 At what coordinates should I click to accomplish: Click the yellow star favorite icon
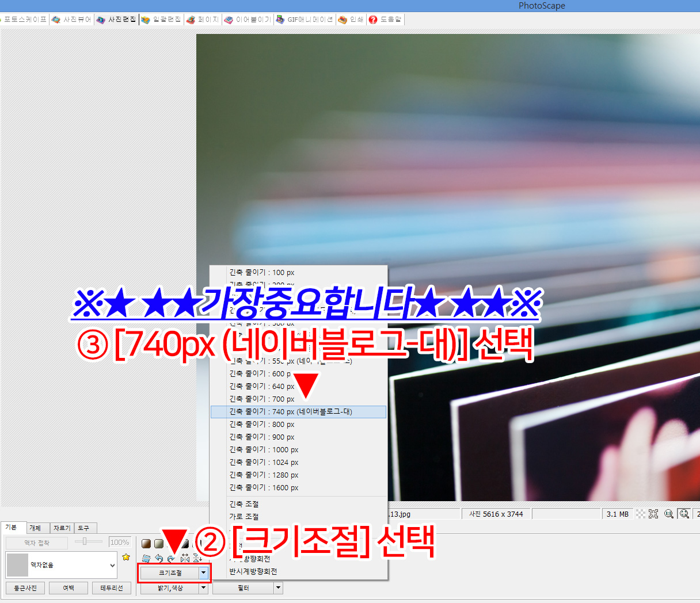coord(126,557)
